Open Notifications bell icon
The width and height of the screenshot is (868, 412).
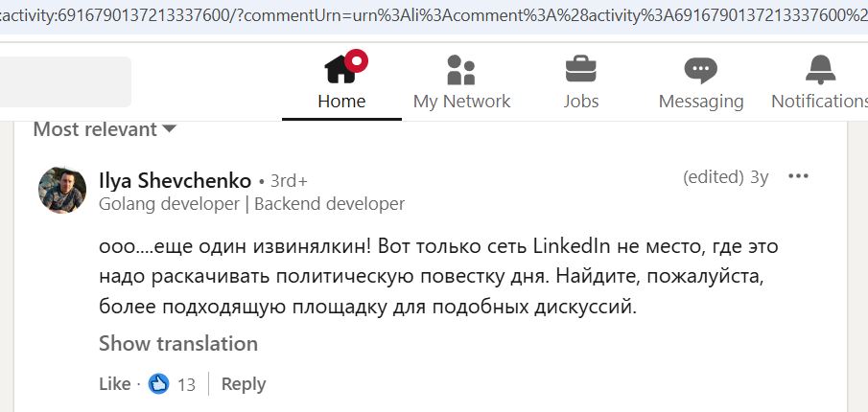tap(820, 70)
